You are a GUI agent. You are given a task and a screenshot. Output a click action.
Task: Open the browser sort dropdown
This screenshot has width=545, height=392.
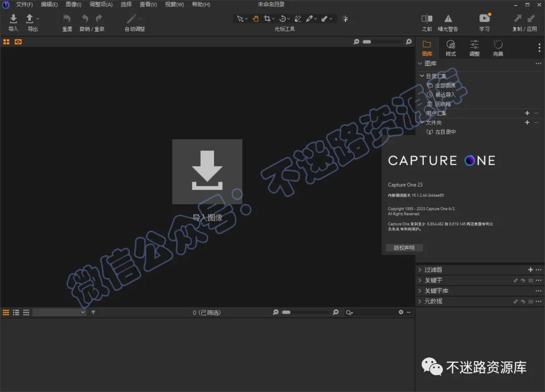pyautogui.click(x=59, y=312)
